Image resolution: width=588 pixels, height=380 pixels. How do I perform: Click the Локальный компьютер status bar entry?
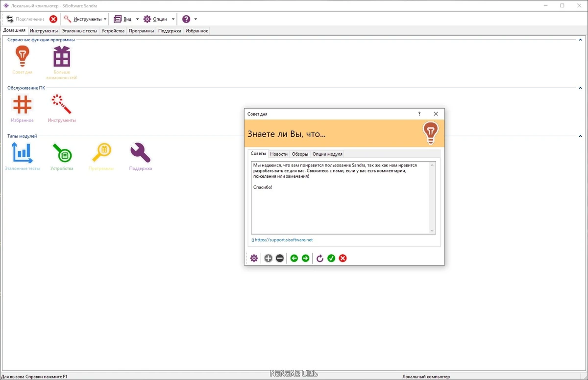point(426,377)
